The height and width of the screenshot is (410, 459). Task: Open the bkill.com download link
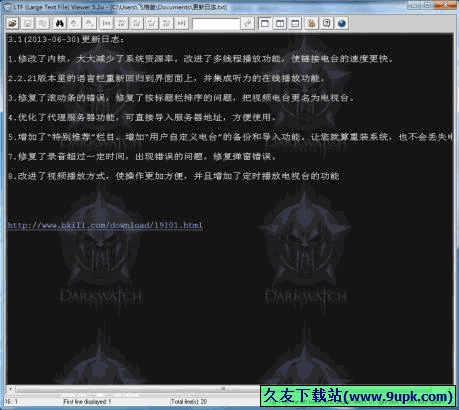105,225
